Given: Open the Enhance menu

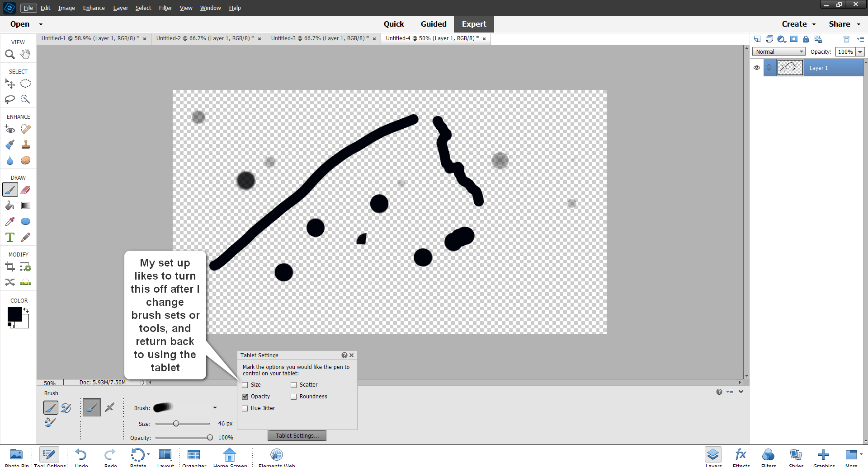Looking at the screenshot, I should pos(94,8).
